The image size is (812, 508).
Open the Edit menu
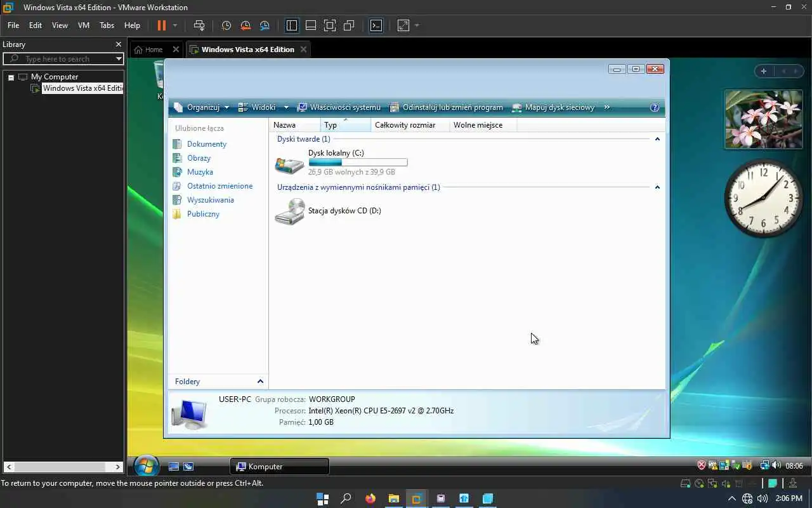coord(36,25)
